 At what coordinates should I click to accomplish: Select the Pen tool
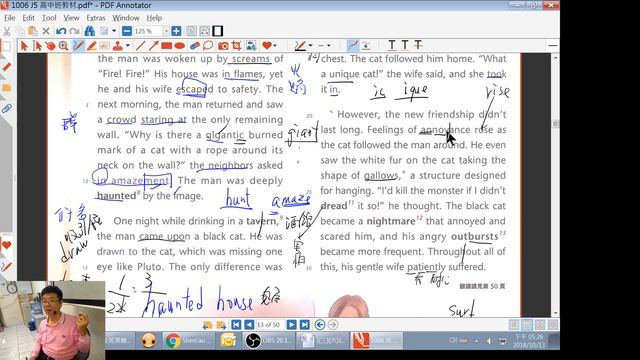(78, 46)
